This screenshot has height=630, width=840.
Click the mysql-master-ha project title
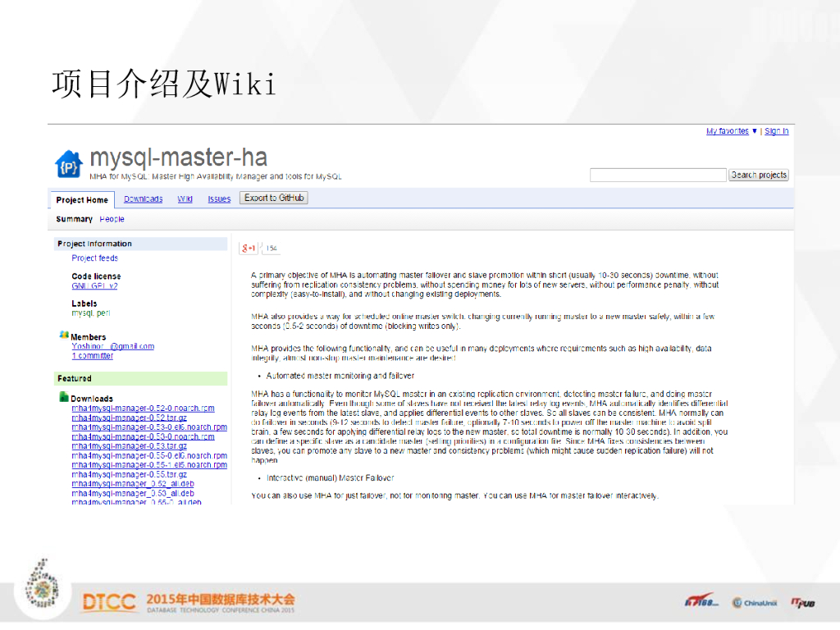[178, 157]
